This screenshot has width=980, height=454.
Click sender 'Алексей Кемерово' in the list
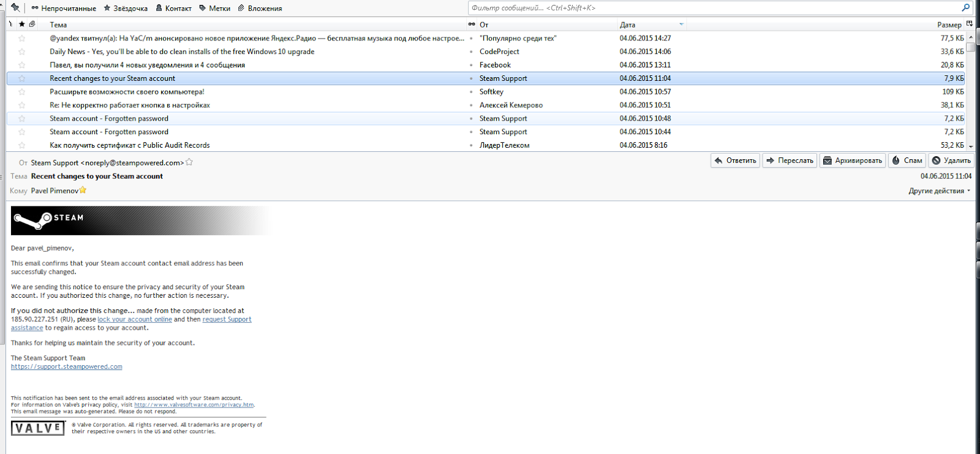pos(511,105)
